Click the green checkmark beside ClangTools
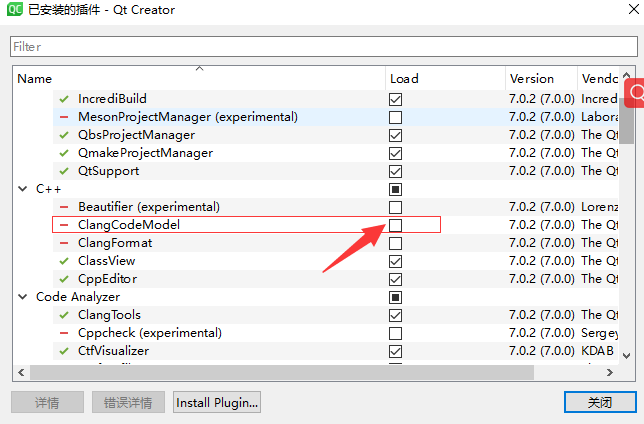The width and height of the screenshot is (644, 424). (64, 315)
